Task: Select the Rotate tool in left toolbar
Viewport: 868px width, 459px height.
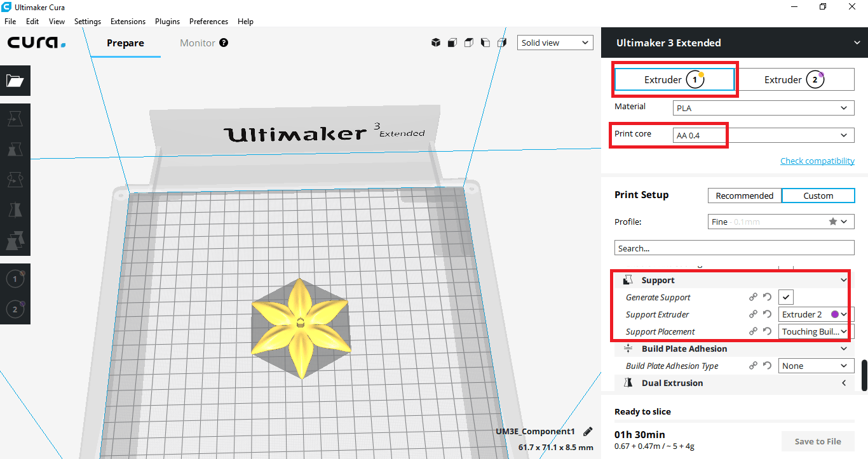Action: [x=15, y=180]
